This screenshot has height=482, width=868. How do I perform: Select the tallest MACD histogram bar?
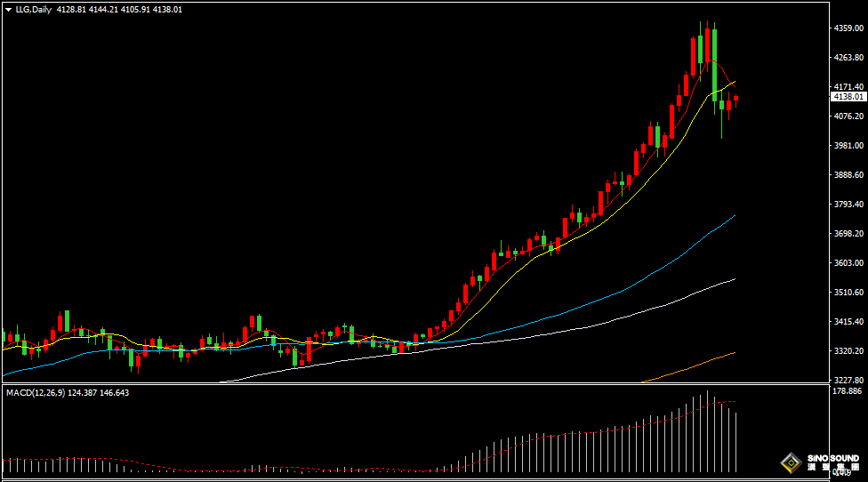click(708, 431)
